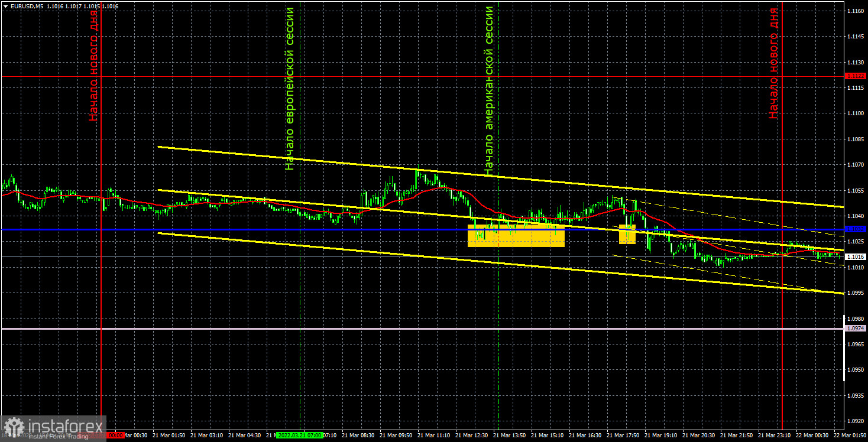Click the '21 Mar 23:10' time axis label

pyautogui.click(x=774, y=435)
